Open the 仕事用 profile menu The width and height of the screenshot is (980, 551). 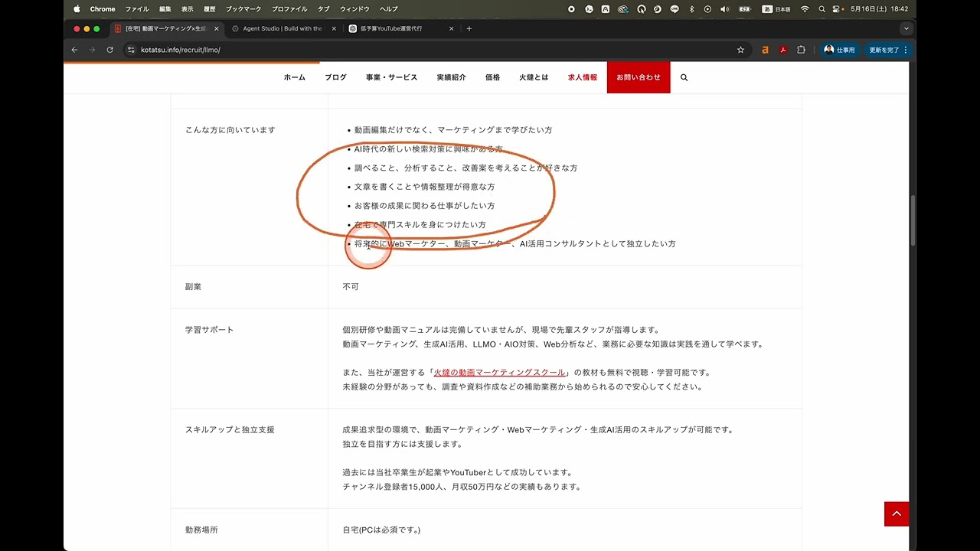click(x=839, y=50)
